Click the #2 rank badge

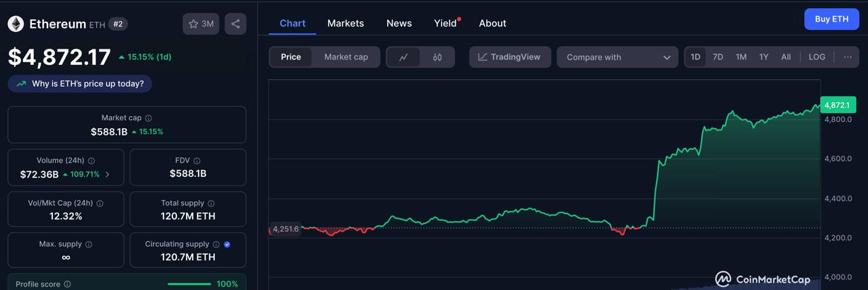(118, 24)
